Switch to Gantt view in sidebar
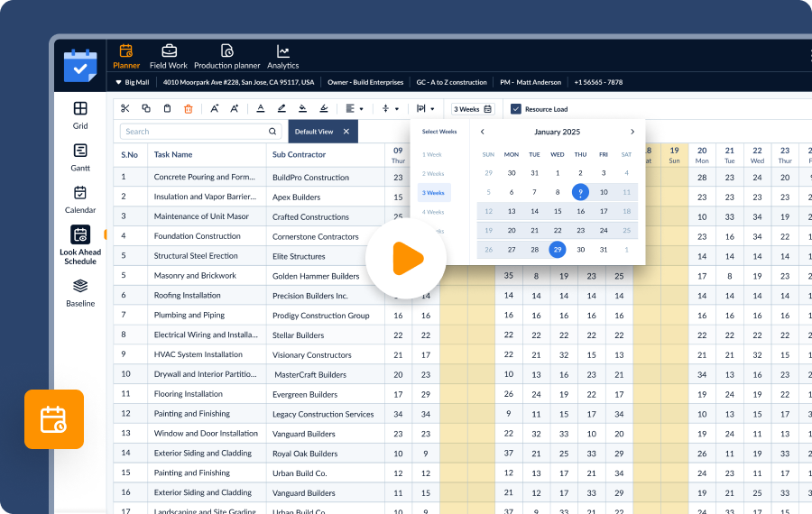The height and width of the screenshot is (514, 812). tap(80, 158)
